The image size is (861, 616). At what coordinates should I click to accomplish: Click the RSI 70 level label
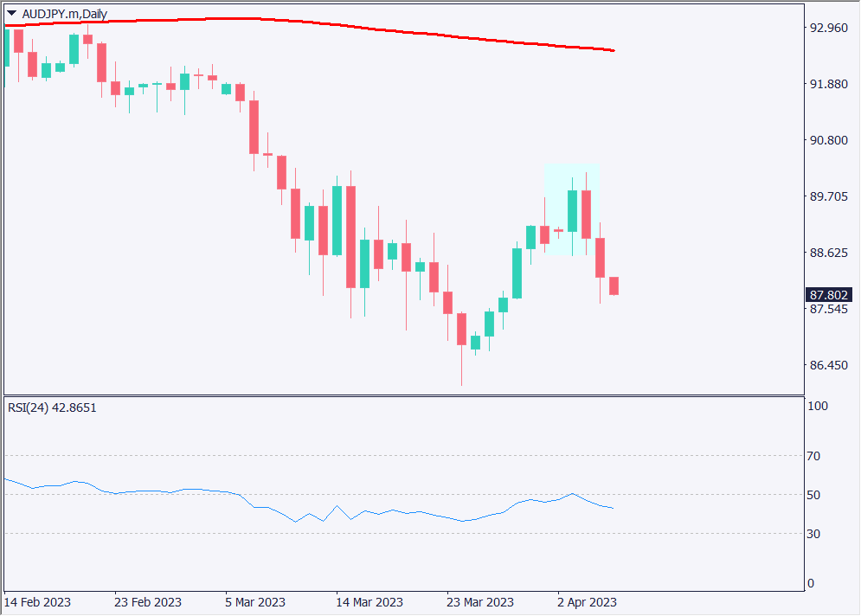(x=814, y=456)
